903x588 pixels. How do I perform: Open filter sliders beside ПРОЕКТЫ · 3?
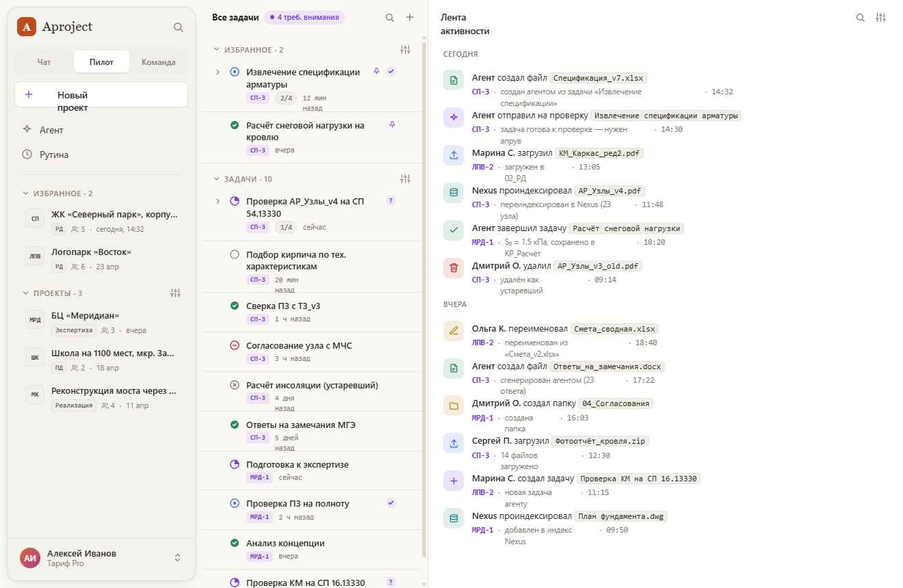tap(176, 293)
